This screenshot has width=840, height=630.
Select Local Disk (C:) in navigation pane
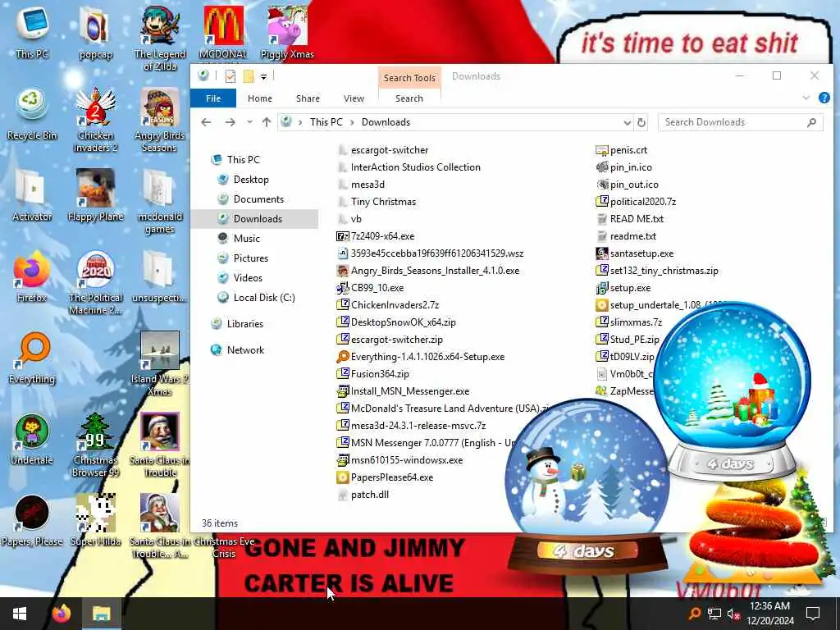(x=264, y=298)
